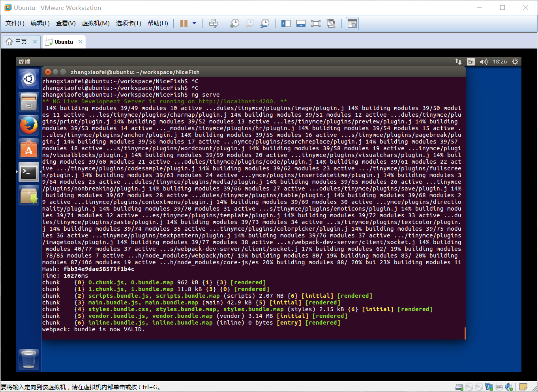
Task: Click the 'scripts.bundle.js' chunk name
Action: [x=118, y=296]
